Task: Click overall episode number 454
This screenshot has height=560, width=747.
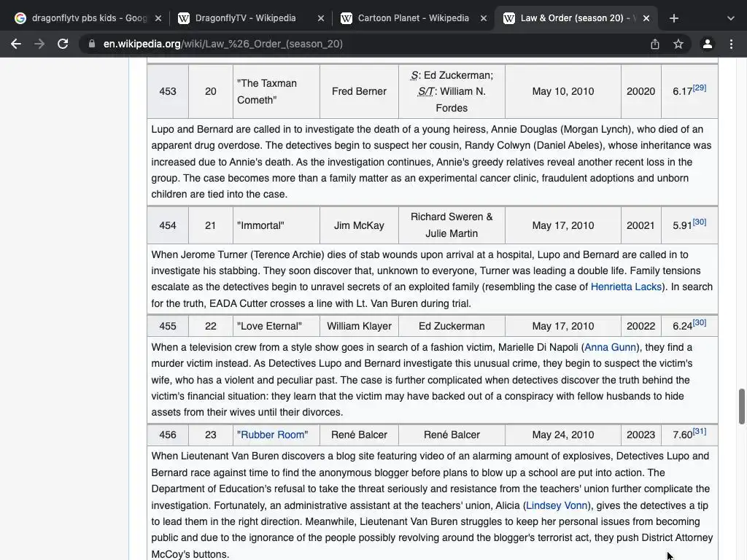Action: pyautogui.click(x=168, y=225)
